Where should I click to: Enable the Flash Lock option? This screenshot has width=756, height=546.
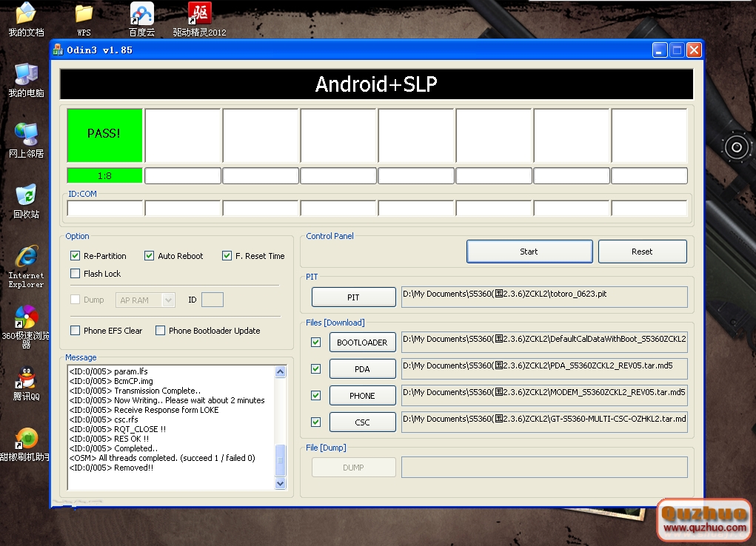(x=75, y=274)
